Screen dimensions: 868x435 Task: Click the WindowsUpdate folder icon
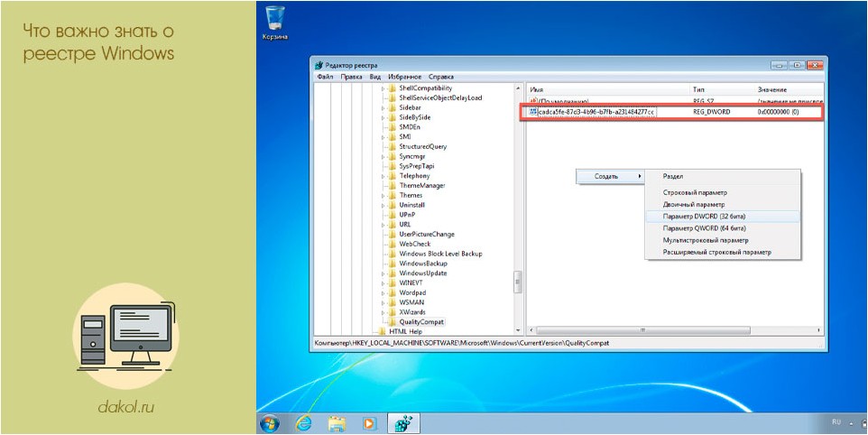[x=392, y=273]
